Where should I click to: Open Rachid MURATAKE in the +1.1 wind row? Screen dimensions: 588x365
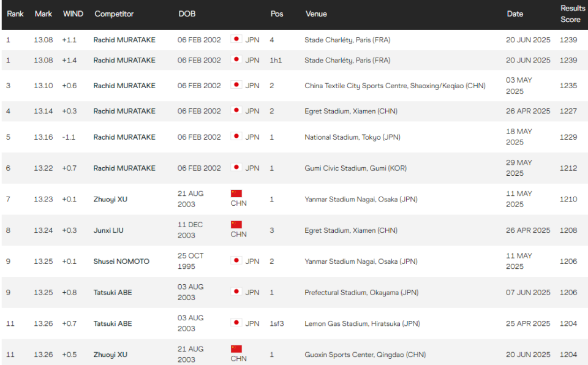point(124,40)
